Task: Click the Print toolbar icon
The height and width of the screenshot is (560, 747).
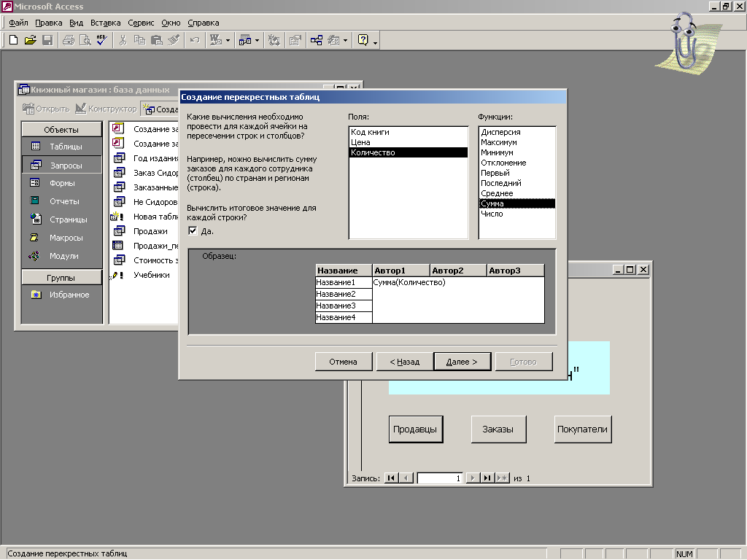Action: (69, 41)
